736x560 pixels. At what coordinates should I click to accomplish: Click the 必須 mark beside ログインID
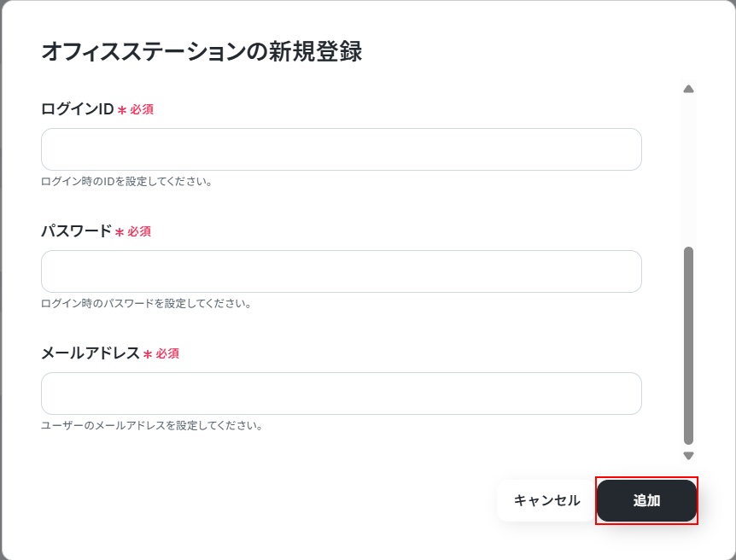(x=142, y=109)
